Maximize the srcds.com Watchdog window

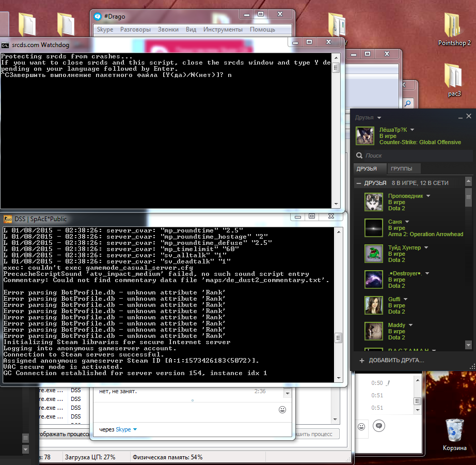pyautogui.click(x=309, y=42)
